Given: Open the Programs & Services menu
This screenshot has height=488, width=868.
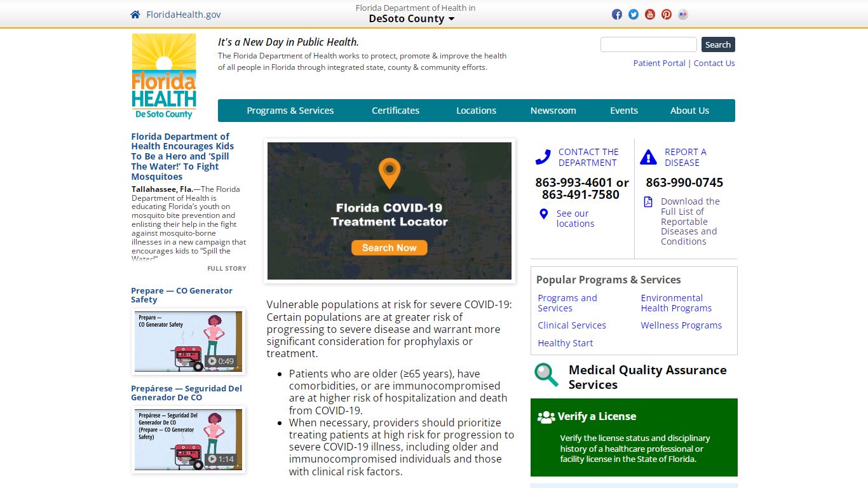Looking at the screenshot, I should click(290, 111).
